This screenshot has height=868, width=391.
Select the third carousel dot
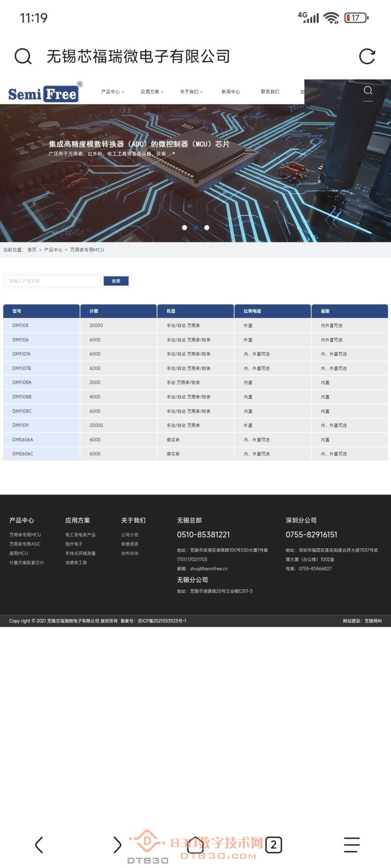tap(207, 227)
